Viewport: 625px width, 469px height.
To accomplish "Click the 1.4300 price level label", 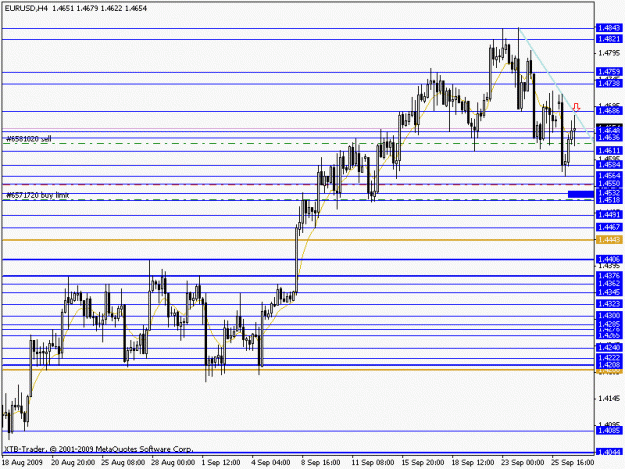I will pos(609,316).
